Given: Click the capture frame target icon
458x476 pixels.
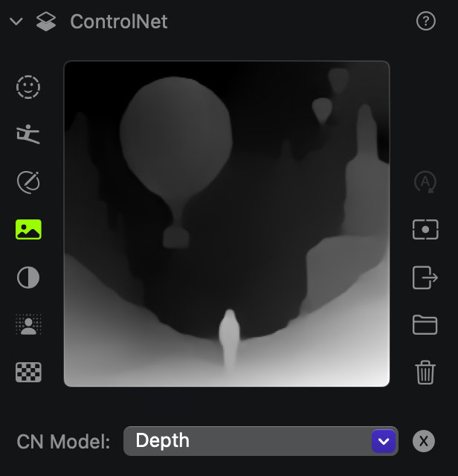Looking at the screenshot, I should click(x=425, y=230).
